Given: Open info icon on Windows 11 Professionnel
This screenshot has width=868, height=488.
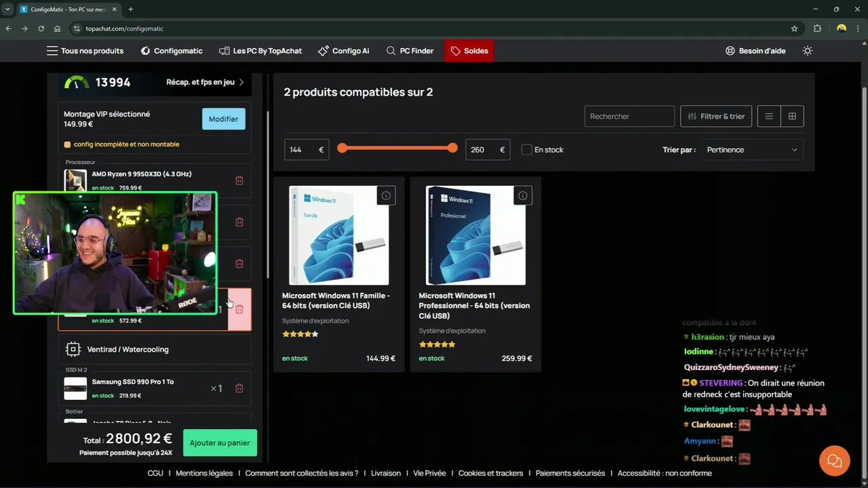Looking at the screenshot, I should coord(523,196).
